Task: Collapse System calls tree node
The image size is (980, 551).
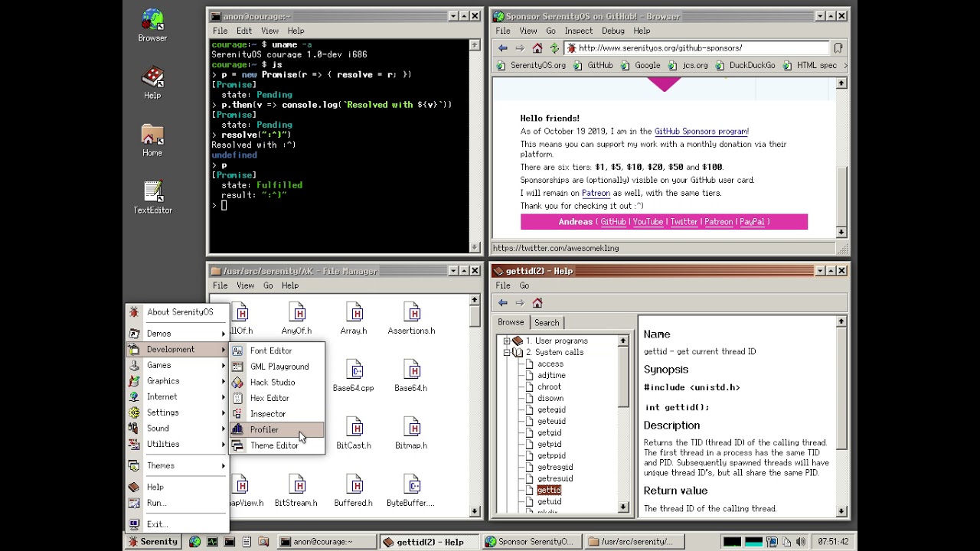Action: point(506,352)
